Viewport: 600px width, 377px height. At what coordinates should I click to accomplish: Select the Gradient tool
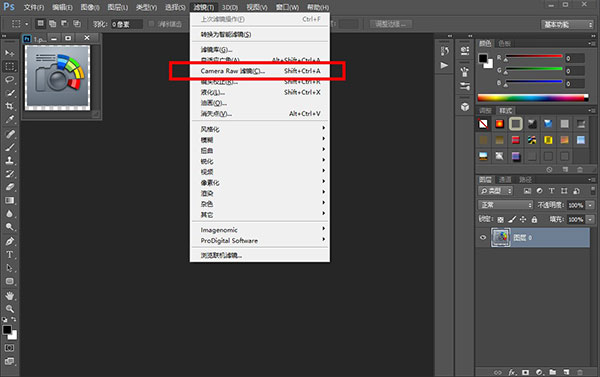pos(10,201)
